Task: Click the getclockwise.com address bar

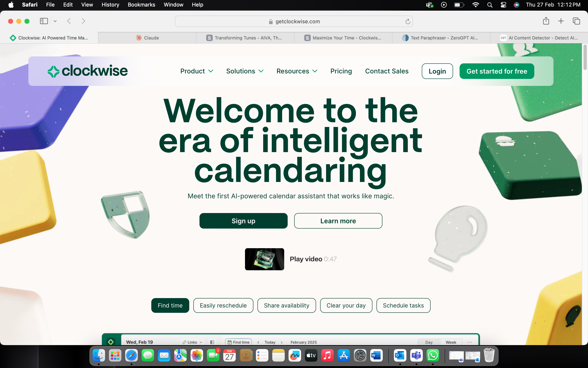Action: pyautogui.click(x=294, y=21)
